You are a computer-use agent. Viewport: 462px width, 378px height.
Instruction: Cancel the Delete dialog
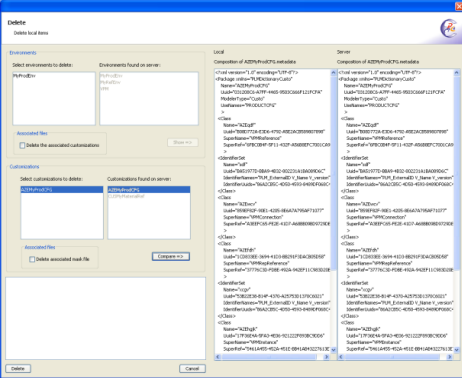pyautogui.click(x=192, y=369)
